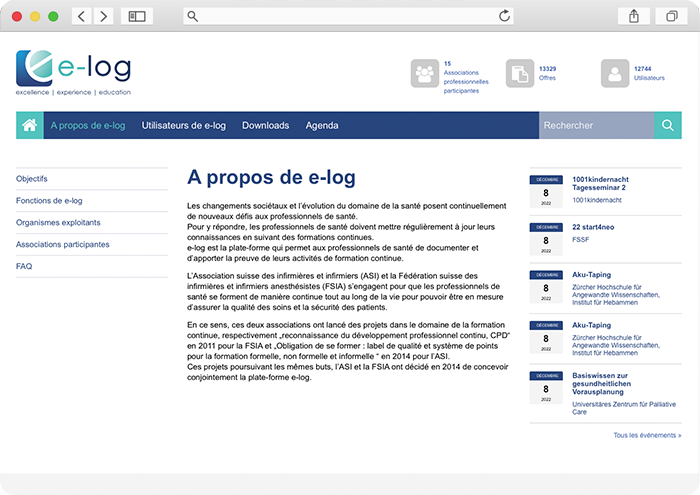The height and width of the screenshot is (495, 700).
Task: Click Tous les événements link
Action: click(x=647, y=435)
